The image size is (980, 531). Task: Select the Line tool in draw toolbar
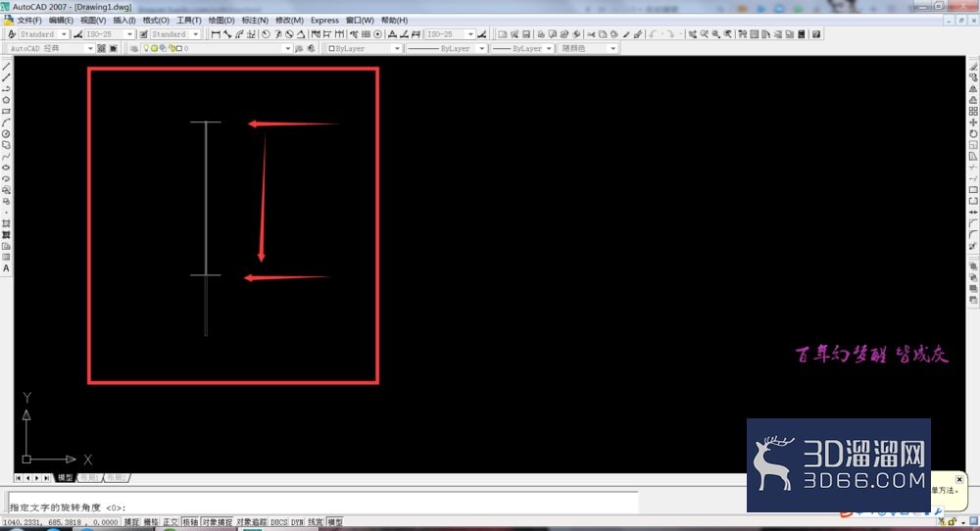point(6,67)
